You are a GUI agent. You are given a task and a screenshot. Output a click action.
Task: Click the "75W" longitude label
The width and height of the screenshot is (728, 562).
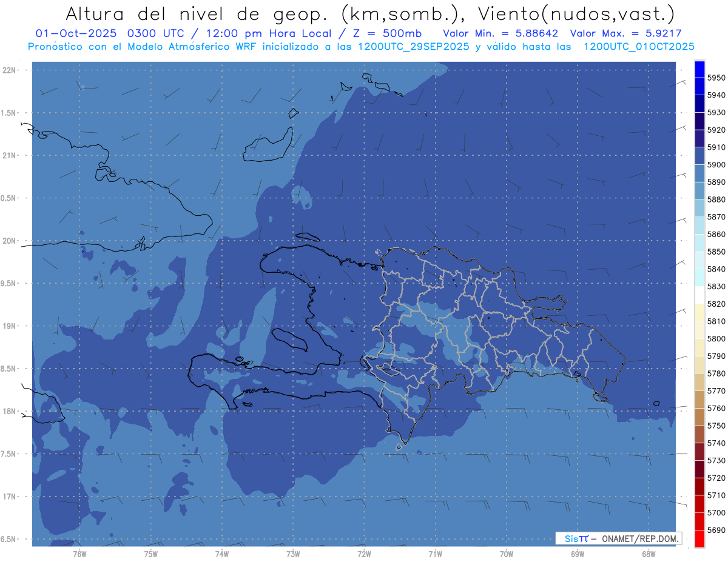click(151, 554)
